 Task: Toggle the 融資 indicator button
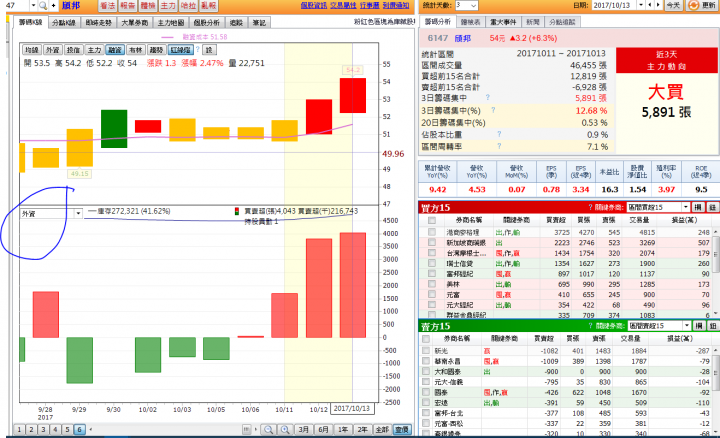[x=115, y=50]
